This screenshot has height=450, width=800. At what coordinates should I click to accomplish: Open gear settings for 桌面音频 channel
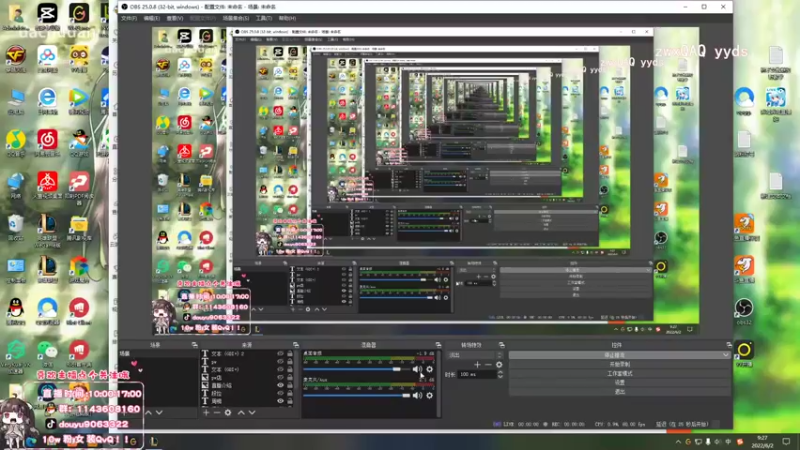coord(430,369)
